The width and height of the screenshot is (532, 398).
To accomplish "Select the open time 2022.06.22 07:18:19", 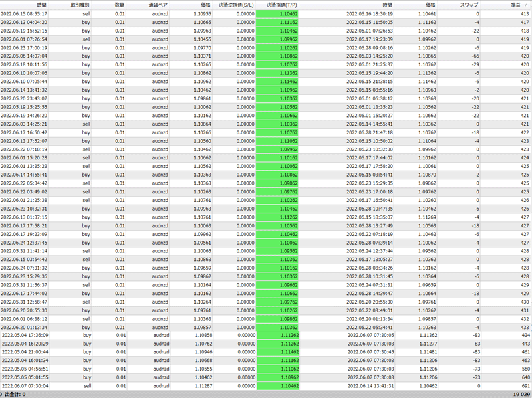I will click(24, 149).
